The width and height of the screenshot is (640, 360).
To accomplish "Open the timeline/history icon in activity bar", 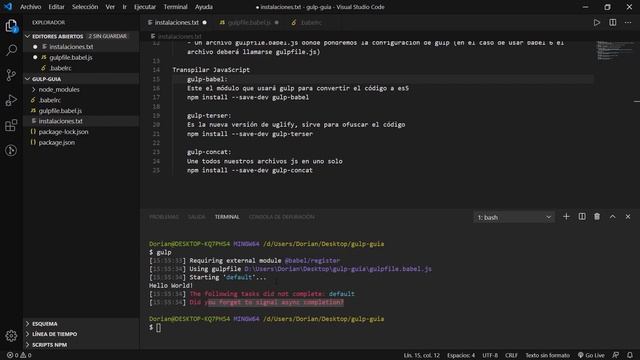I will click(11, 151).
